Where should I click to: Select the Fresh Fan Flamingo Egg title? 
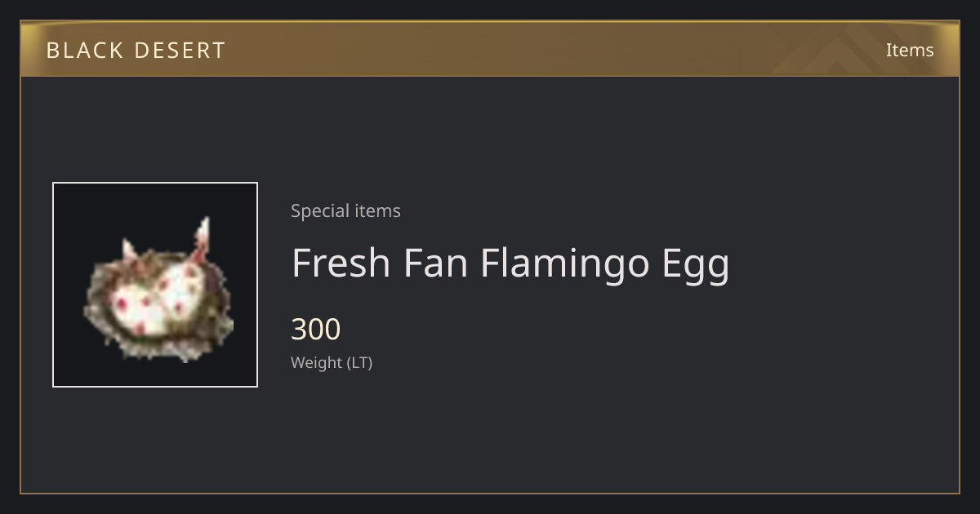click(510, 263)
